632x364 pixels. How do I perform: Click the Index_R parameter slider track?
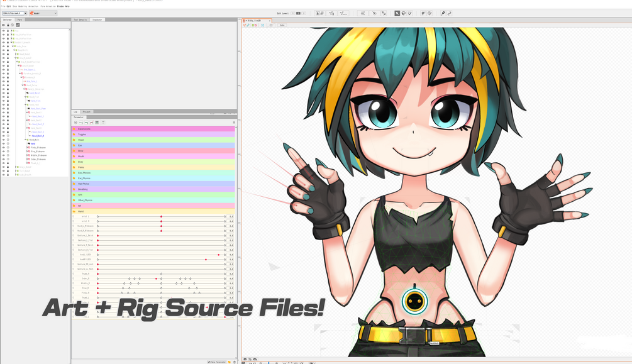[161, 279]
